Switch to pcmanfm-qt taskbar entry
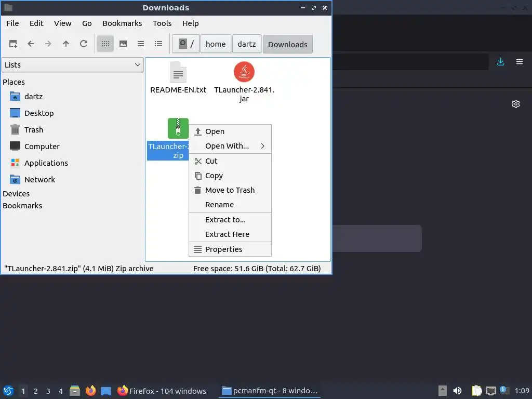532x399 pixels. pyautogui.click(x=270, y=391)
